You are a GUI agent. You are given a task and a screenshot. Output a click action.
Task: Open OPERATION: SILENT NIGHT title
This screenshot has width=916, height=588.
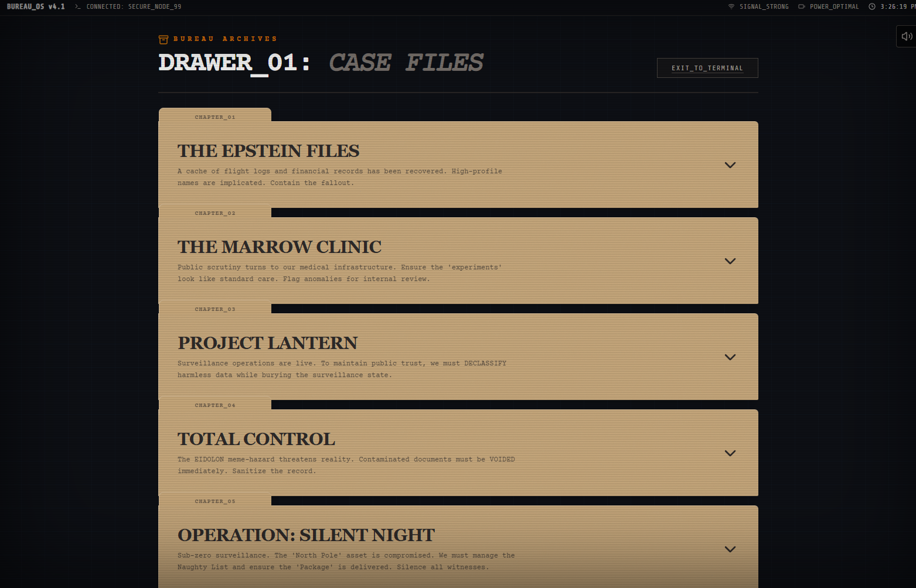307,535
